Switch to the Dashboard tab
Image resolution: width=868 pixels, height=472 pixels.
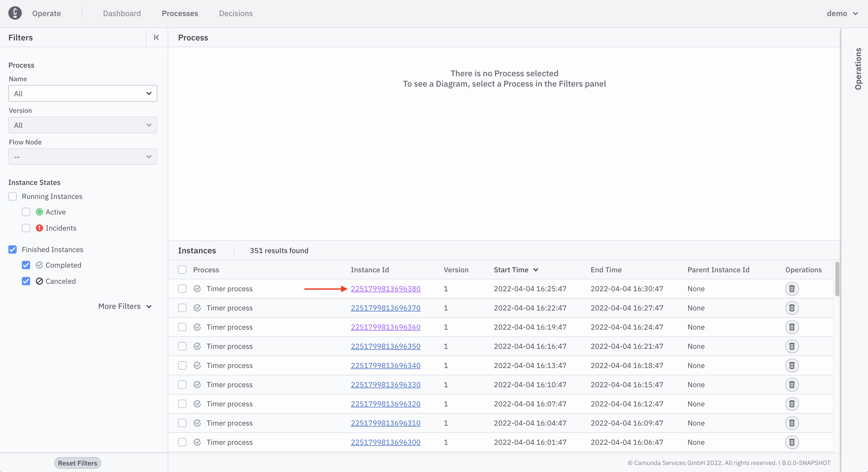[x=121, y=12]
